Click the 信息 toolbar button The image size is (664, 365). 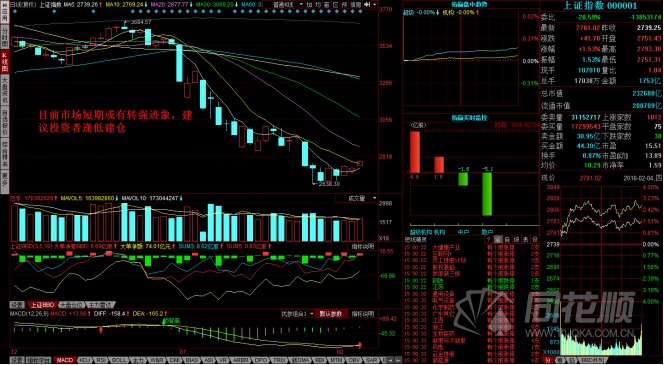point(355,4)
